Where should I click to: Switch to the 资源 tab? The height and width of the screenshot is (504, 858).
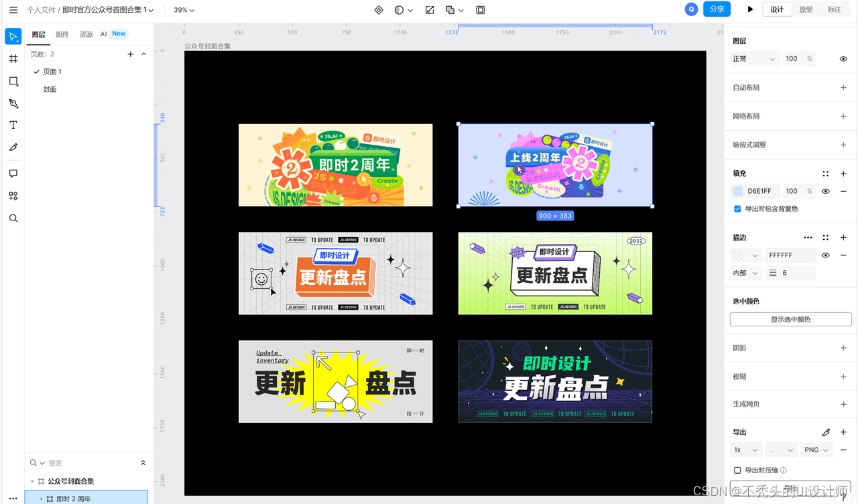tap(86, 34)
